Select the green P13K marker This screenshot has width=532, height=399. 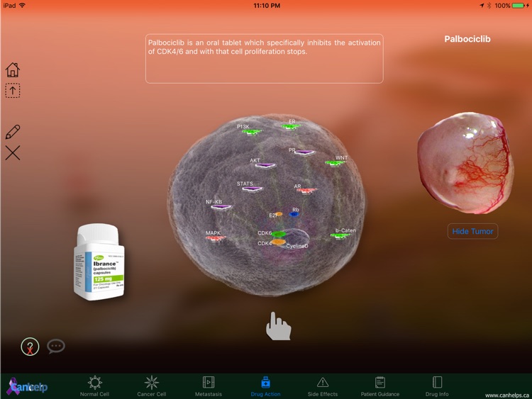252,132
